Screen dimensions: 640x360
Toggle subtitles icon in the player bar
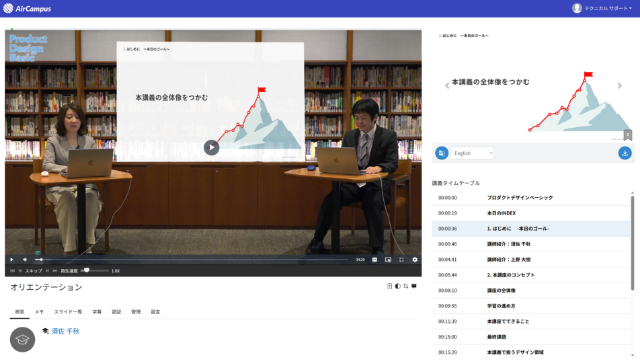(374, 260)
